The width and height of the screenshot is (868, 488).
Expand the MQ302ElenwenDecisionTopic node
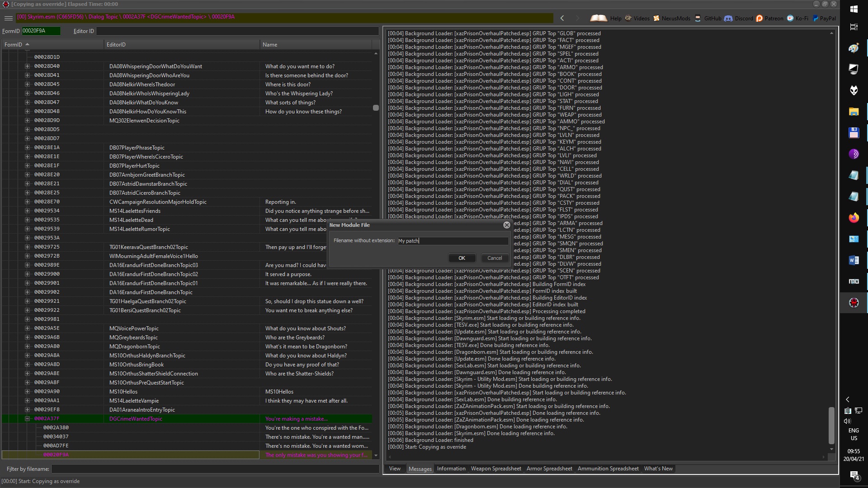(x=27, y=121)
